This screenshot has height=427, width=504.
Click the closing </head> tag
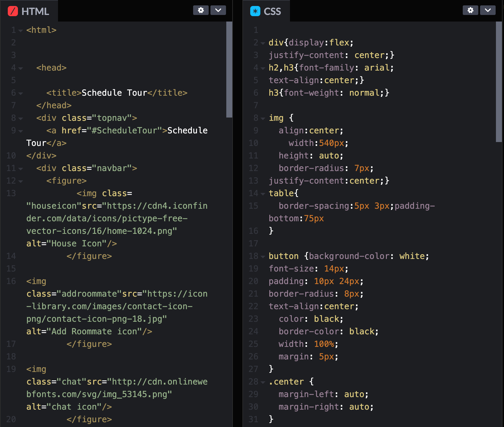click(54, 105)
